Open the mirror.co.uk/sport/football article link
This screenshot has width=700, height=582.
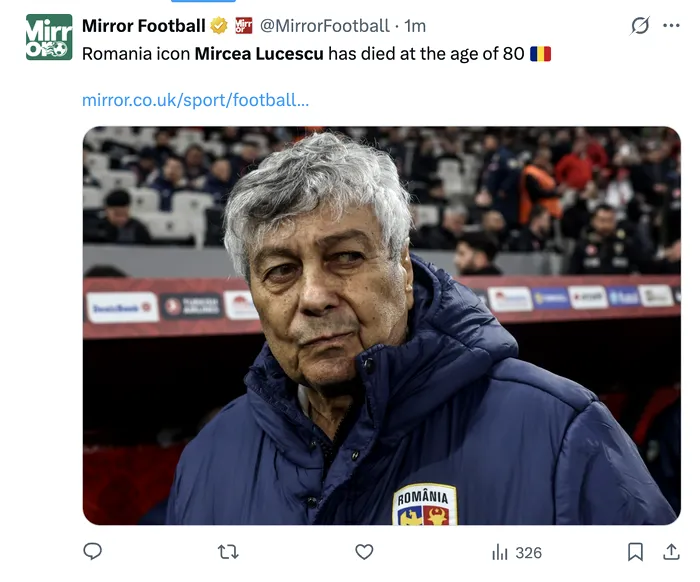pyautogui.click(x=195, y=100)
